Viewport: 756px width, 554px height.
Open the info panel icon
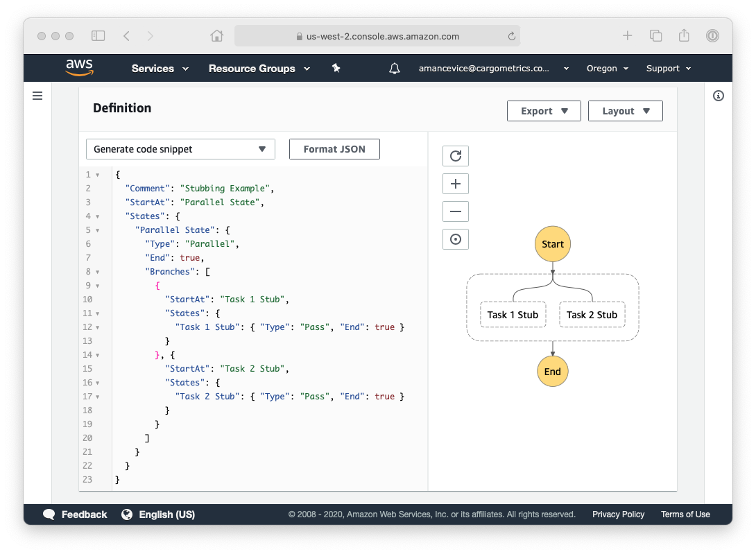point(719,96)
